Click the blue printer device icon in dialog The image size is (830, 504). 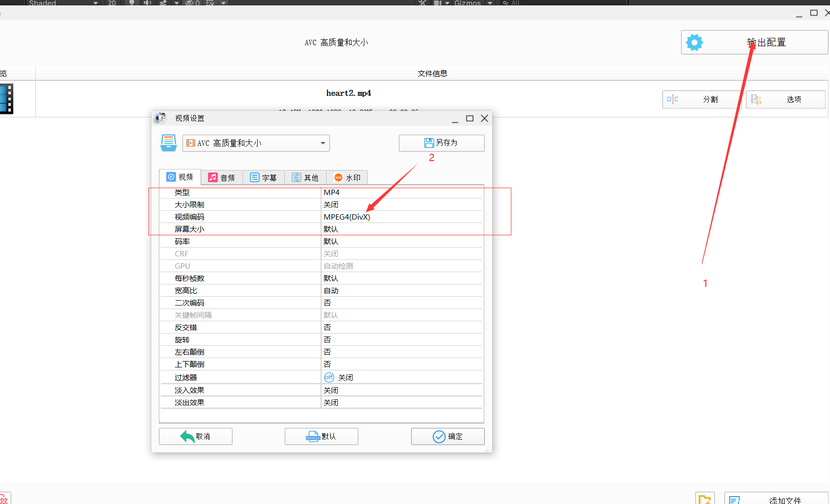click(x=168, y=143)
